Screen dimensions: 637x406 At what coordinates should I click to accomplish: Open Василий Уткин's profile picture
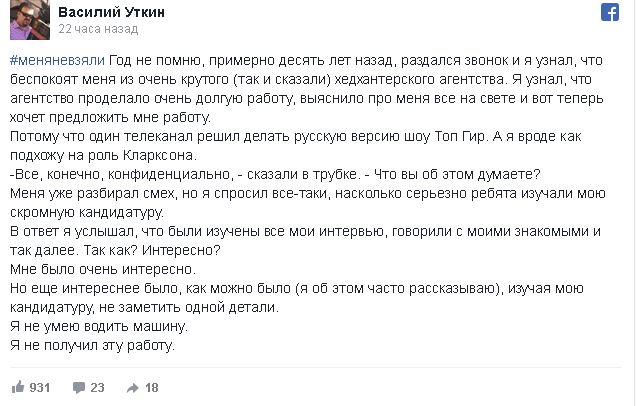[x=26, y=19]
